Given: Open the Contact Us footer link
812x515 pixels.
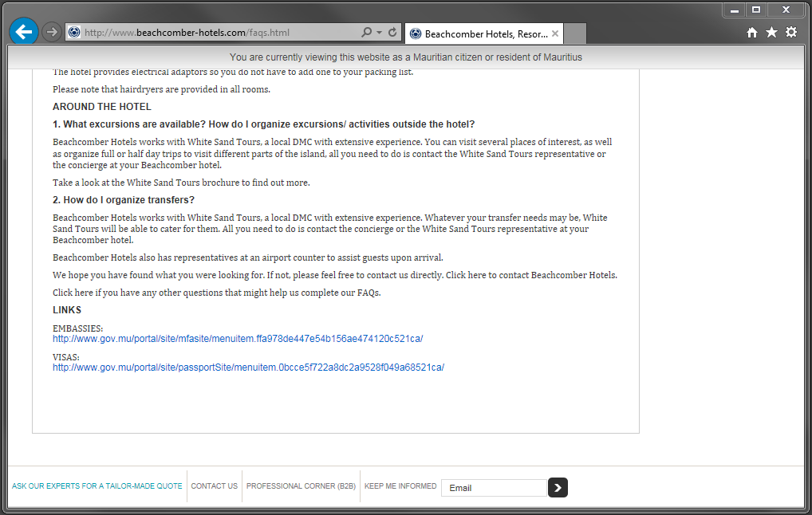Looking at the screenshot, I should 215,486.
